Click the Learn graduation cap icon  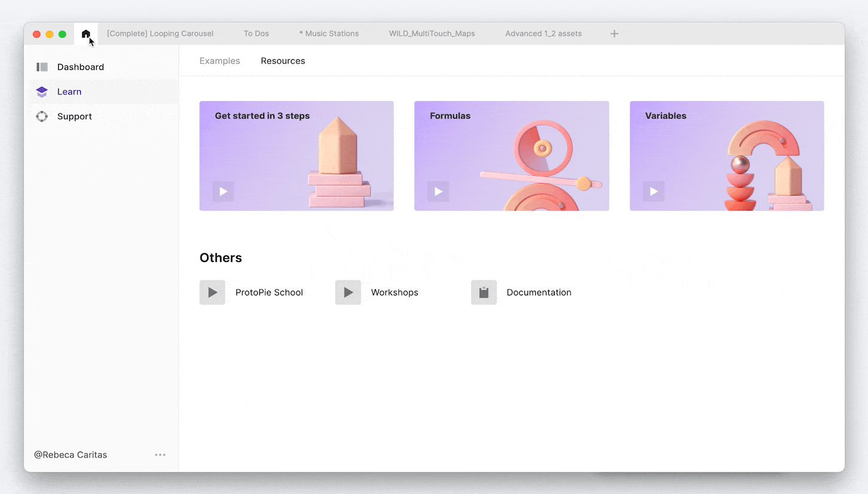click(x=42, y=92)
